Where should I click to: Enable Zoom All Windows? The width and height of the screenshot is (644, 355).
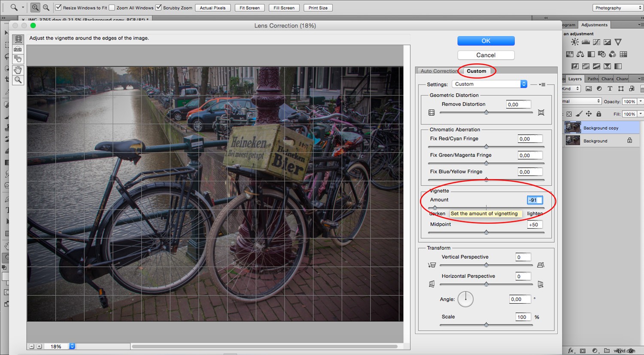[x=112, y=7]
